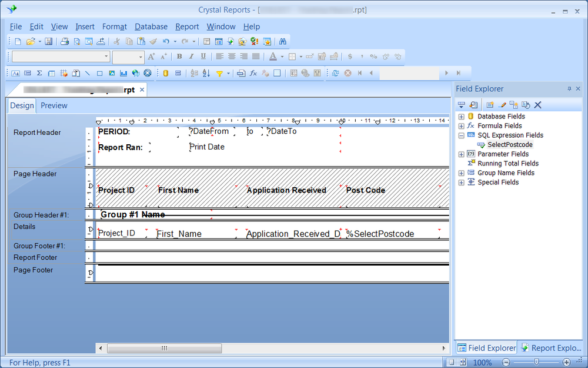Switch to the Report Explorer tab
Viewport: 588px width, 368px height.
click(552, 348)
